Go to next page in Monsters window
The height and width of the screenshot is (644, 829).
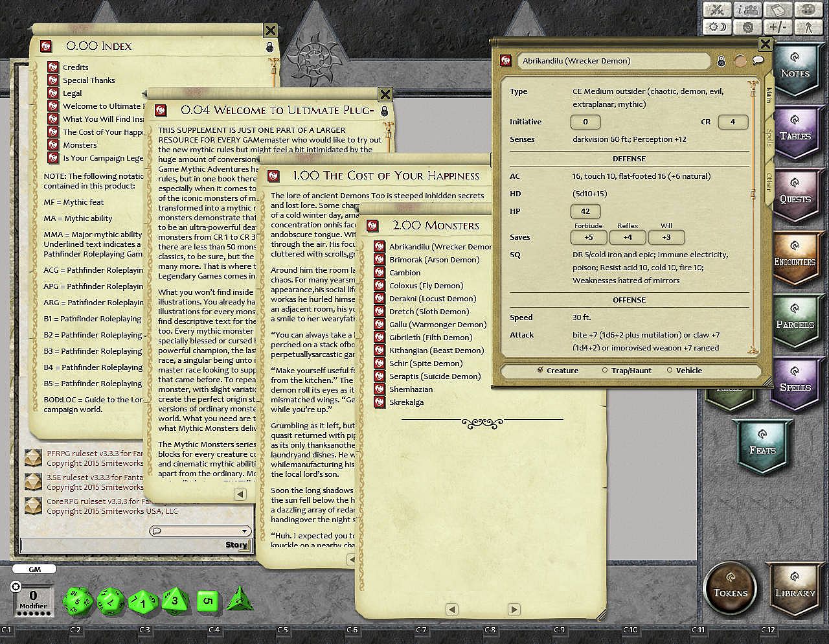coord(514,609)
